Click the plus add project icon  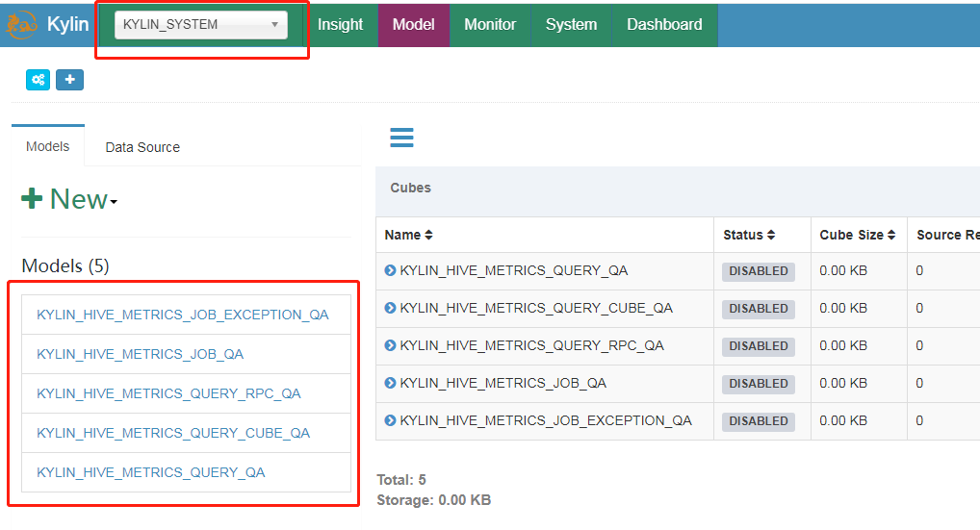point(69,80)
